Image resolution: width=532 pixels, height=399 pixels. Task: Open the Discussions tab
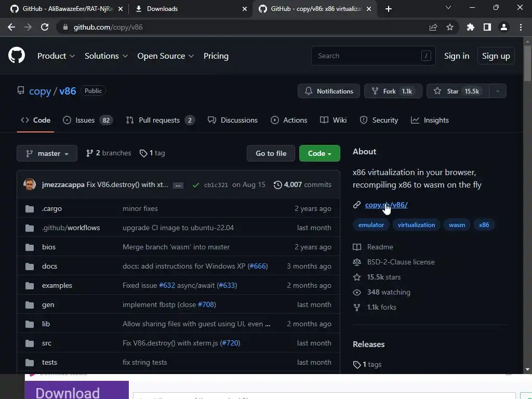(x=232, y=120)
